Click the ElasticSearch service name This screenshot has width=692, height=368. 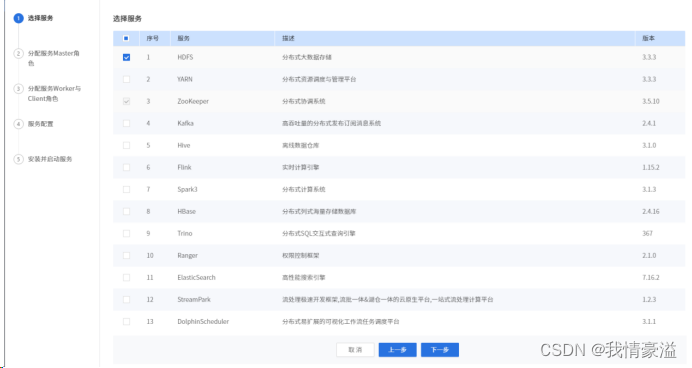tap(196, 278)
